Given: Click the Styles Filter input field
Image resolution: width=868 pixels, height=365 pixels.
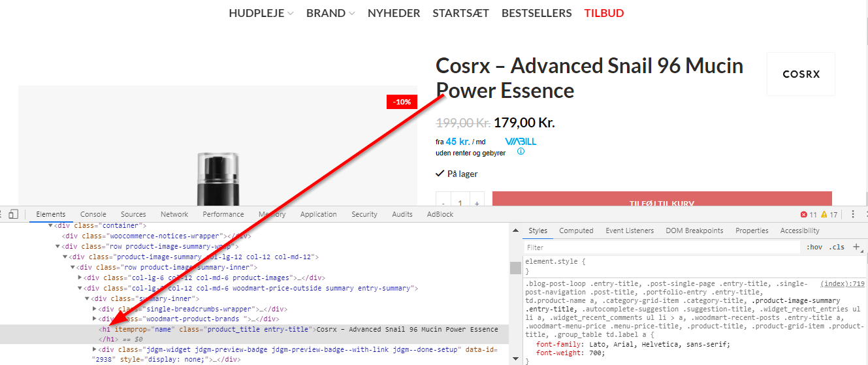Looking at the screenshot, I should pos(662,247).
